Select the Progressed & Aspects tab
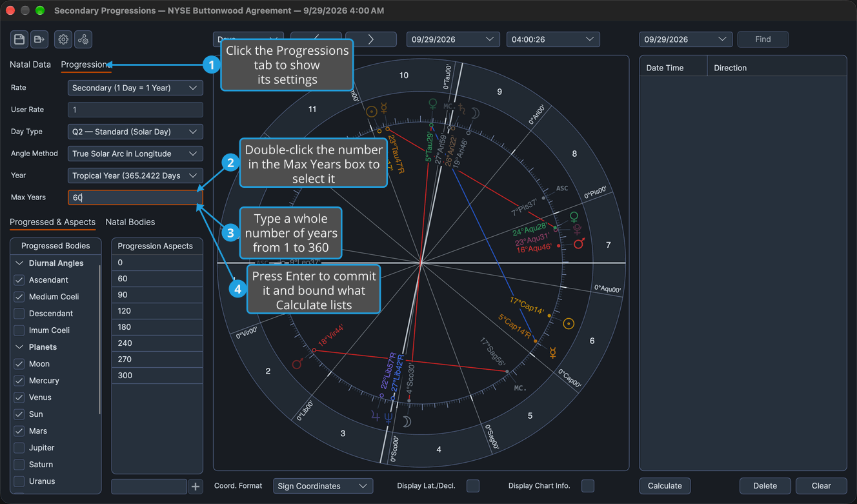857x504 pixels. coord(52,222)
